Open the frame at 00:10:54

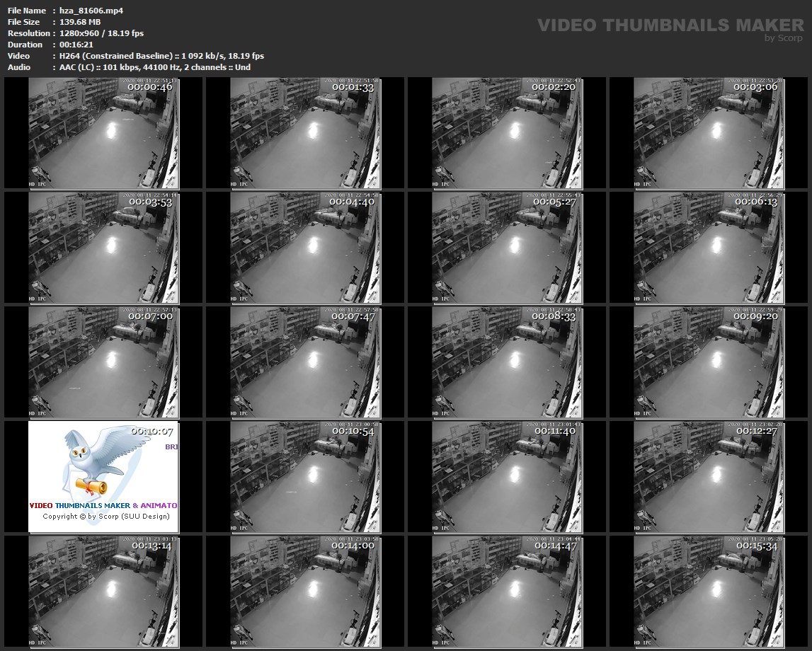tap(305, 476)
